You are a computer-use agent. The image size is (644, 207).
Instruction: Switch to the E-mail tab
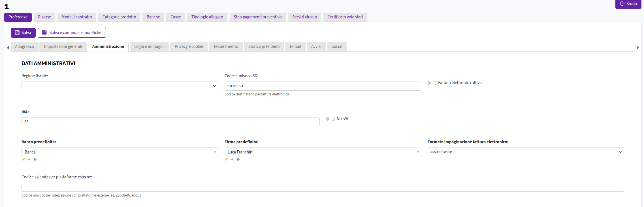tap(295, 46)
